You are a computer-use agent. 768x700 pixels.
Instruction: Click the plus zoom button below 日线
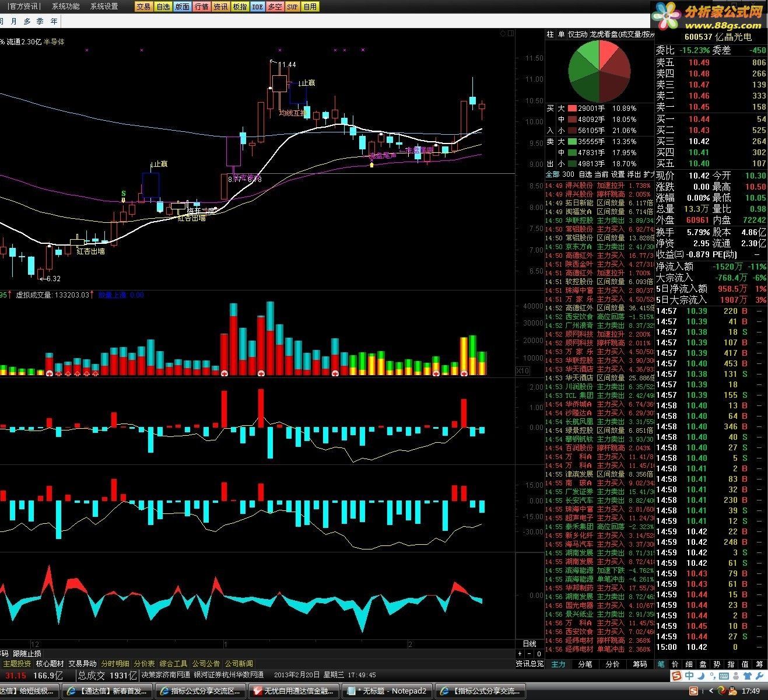coord(520,654)
